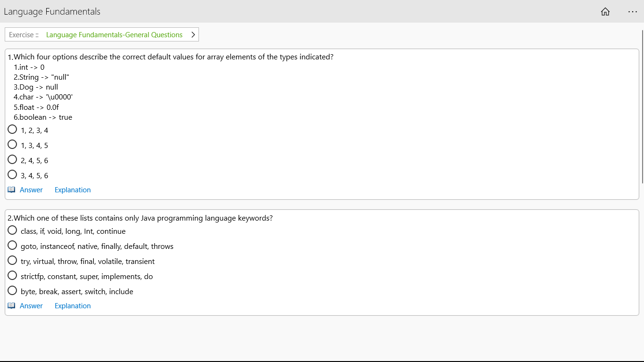Viewport: 644px width, 362px height.
Task: Click book icon beside question 1 Answer
Action: [11, 190]
